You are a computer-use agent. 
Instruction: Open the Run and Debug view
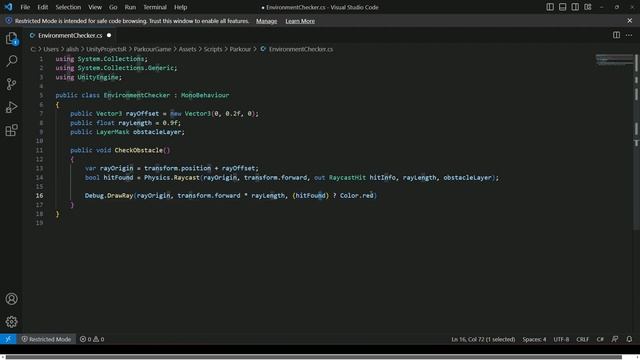tap(11, 107)
